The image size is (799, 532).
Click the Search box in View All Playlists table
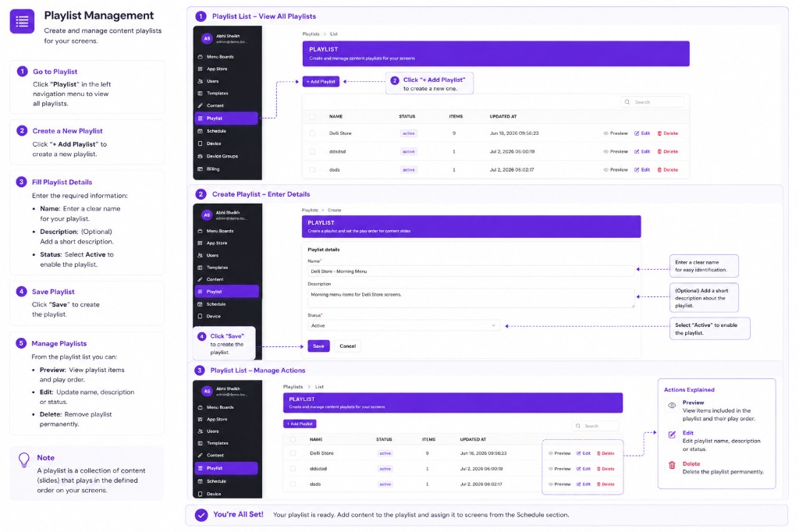point(652,102)
